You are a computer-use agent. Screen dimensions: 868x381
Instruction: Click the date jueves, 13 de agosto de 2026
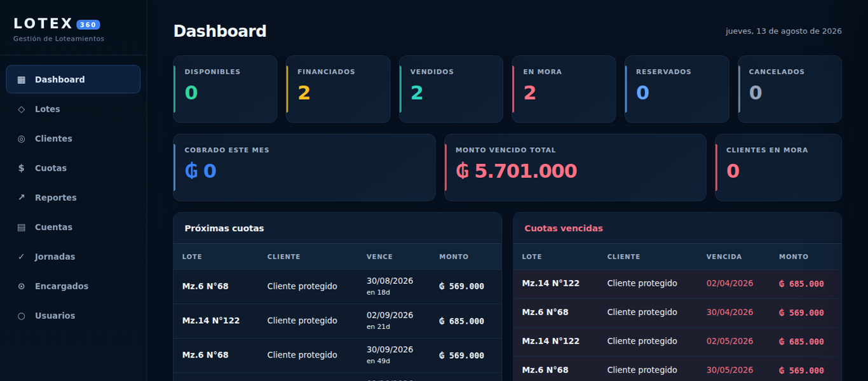pyautogui.click(x=783, y=31)
